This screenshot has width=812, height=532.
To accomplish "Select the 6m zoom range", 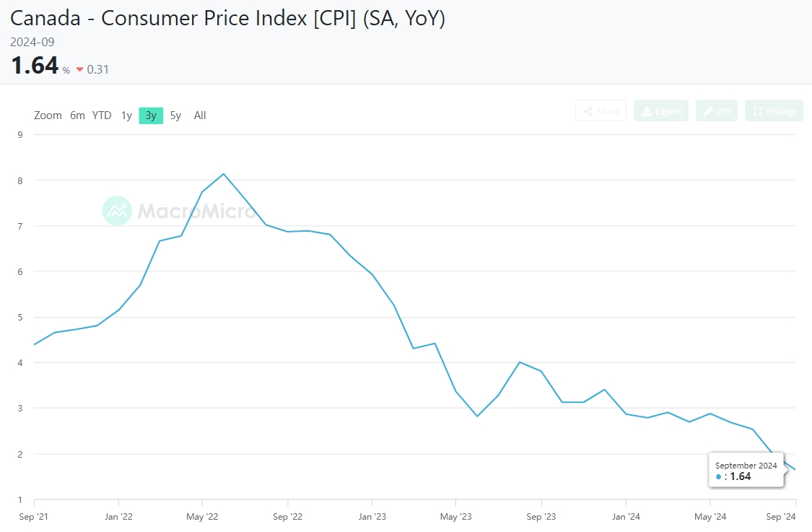I will pos(77,115).
